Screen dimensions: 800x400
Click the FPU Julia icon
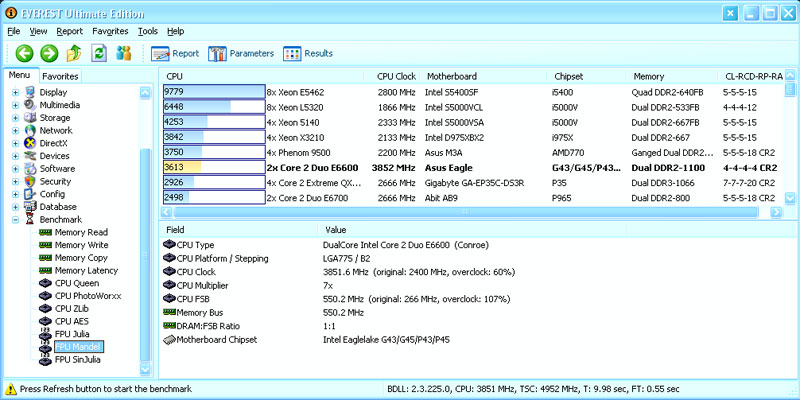click(45, 334)
